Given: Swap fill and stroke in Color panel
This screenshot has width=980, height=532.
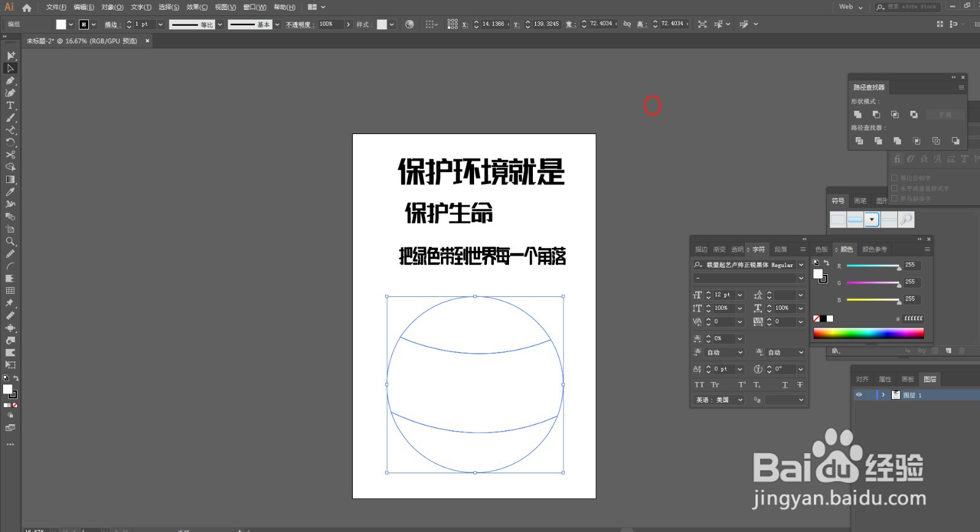Looking at the screenshot, I should 826,263.
